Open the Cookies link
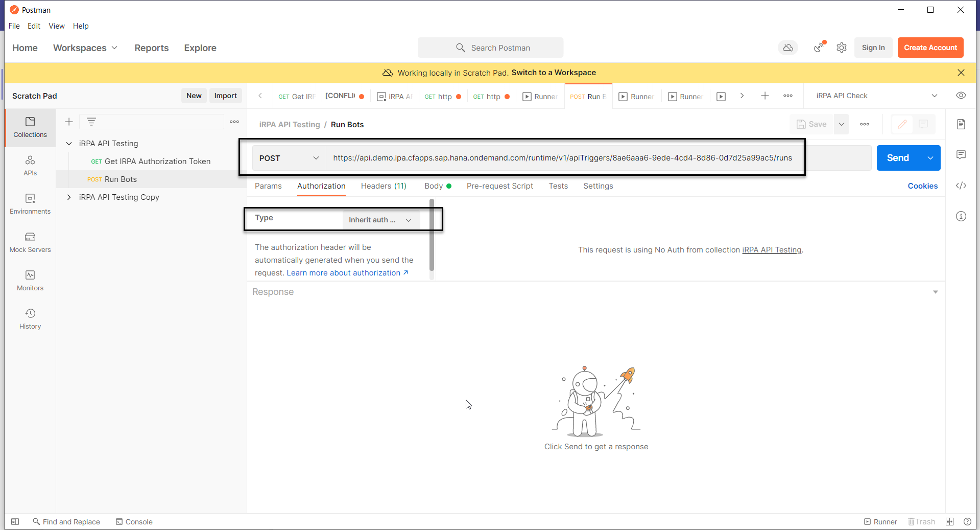This screenshot has width=980, height=530. (x=922, y=186)
